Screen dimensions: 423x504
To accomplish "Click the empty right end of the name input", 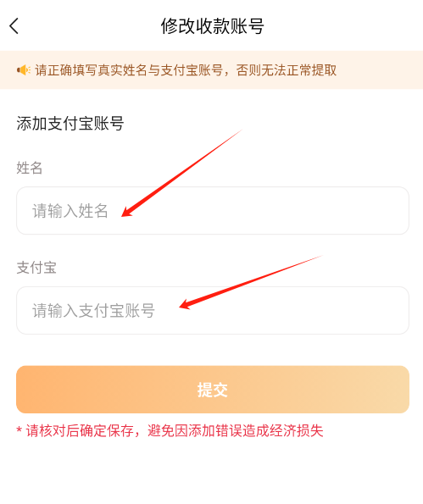I will pyautogui.click(x=370, y=211).
